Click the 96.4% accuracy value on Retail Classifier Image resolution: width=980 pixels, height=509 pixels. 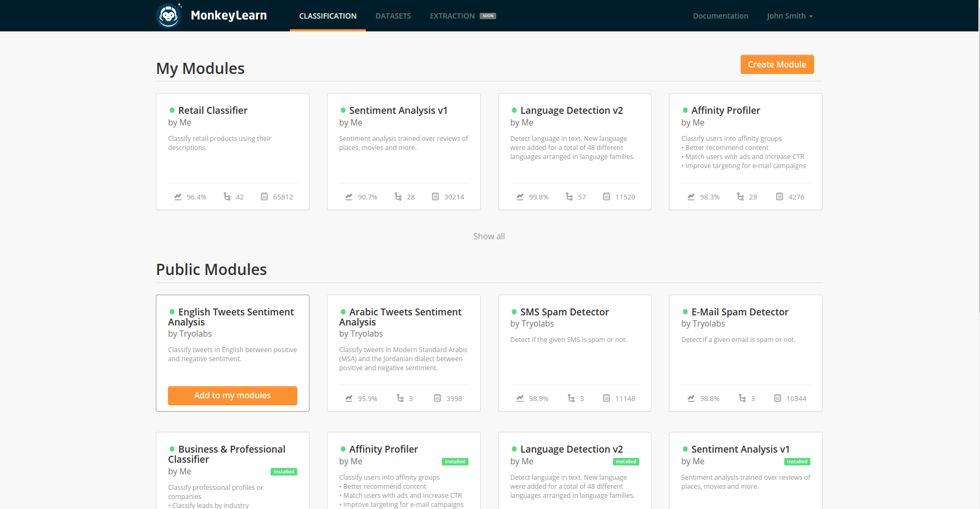[x=196, y=197]
